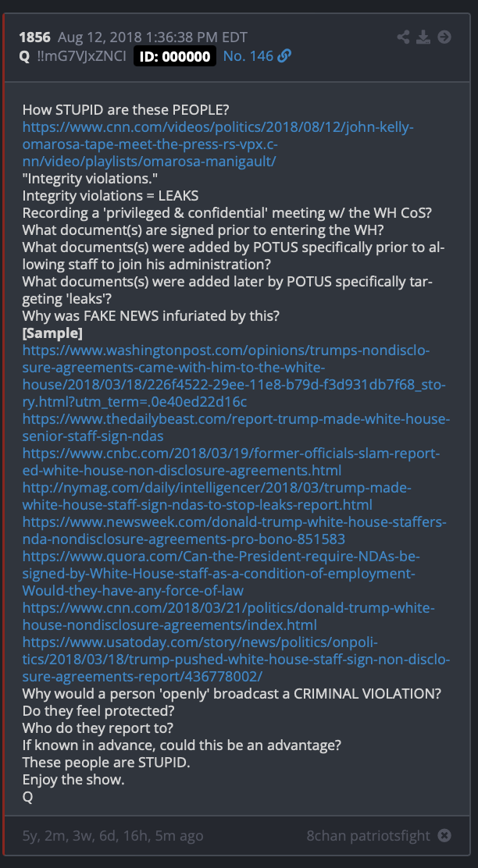Click the 8chan patriotsfight board label
The width and height of the screenshot is (478, 868).
pyautogui.click(x=369, y=835)
